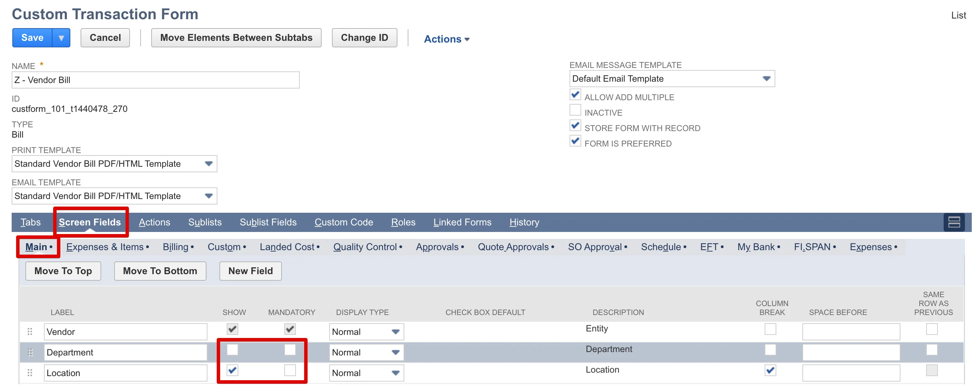
Task: Click the Vendor label input field
Action: coord(126,331)
